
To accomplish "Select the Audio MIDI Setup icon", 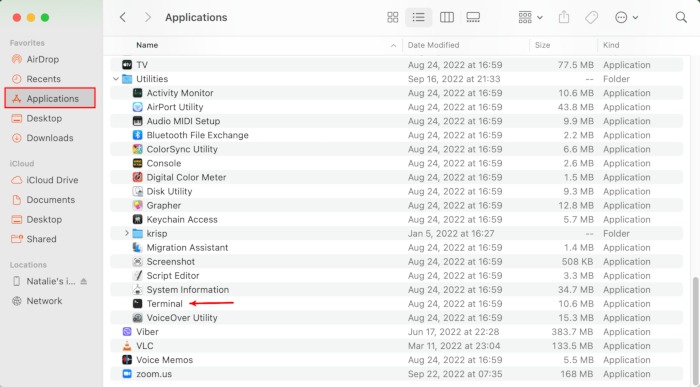I will click(138, 121).
